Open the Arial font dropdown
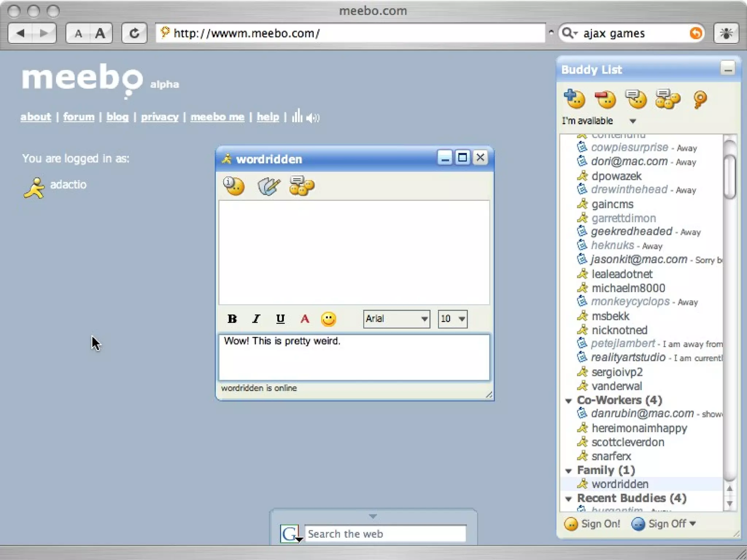Image resolution: width=747 pixels, height=560 pixels. tap(396, 319)
